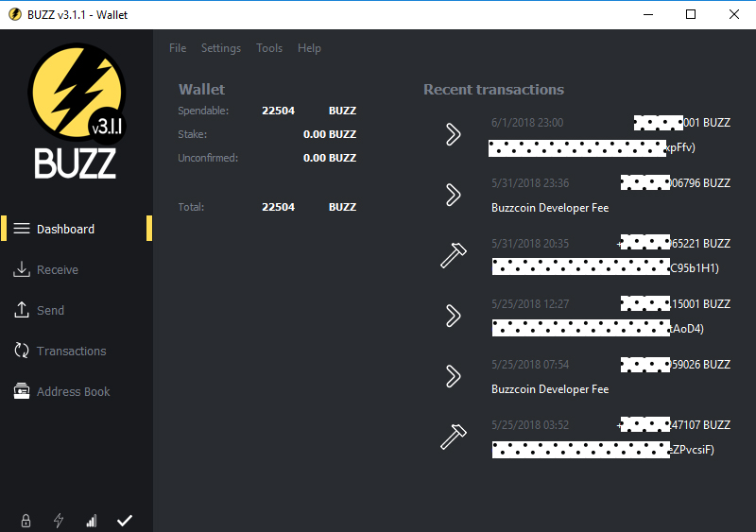Click the arrow icon of 6/1/2018 23:00 transaction

click(x=453, y=134)
